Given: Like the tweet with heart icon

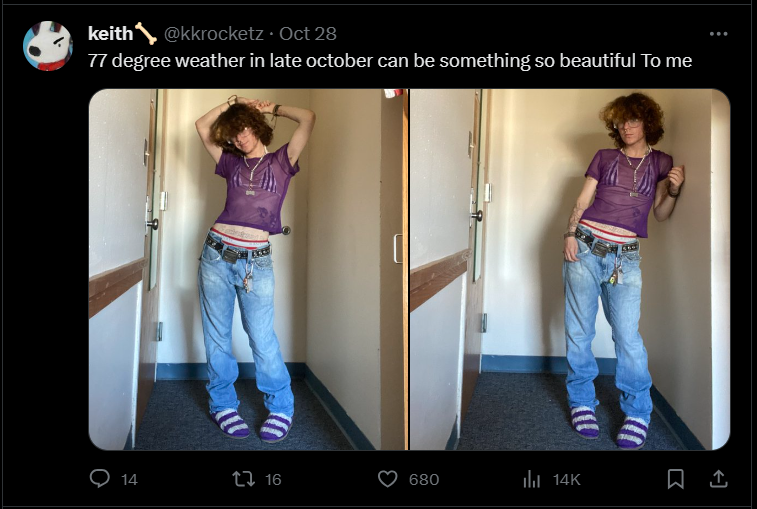Looking at the screenshot, I should click(387, 479).
